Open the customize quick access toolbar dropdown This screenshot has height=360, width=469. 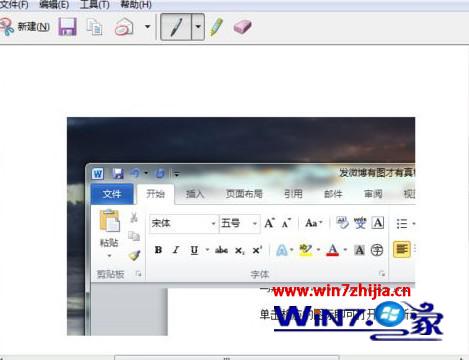177,174
